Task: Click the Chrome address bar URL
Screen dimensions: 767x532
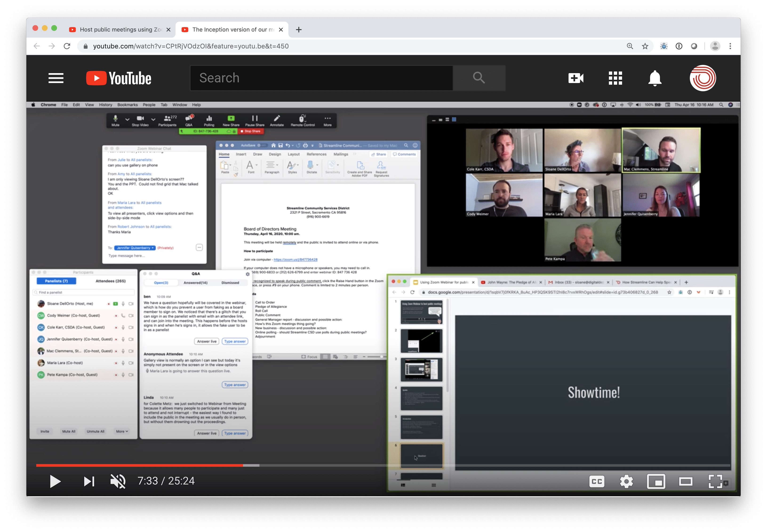Action: click(191, 46)
